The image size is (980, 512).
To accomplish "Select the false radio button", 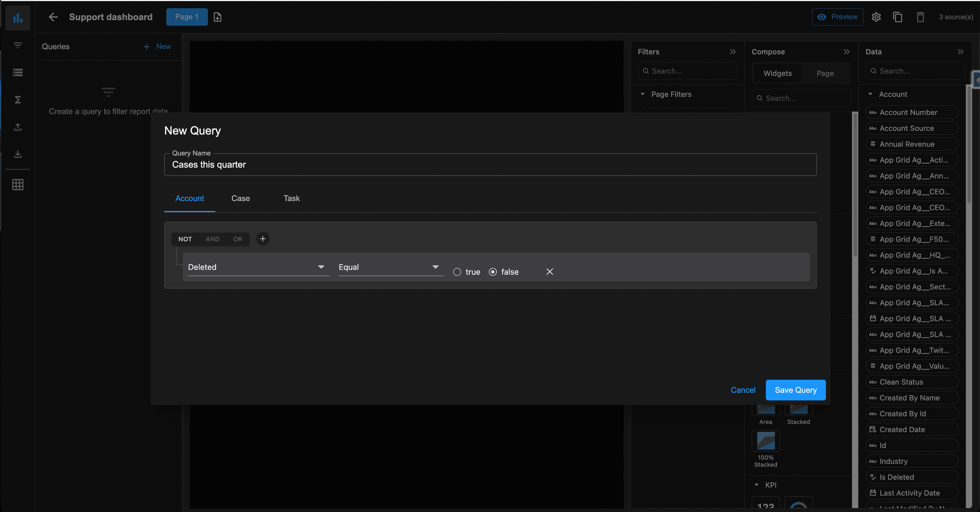I will coord(493,272).
